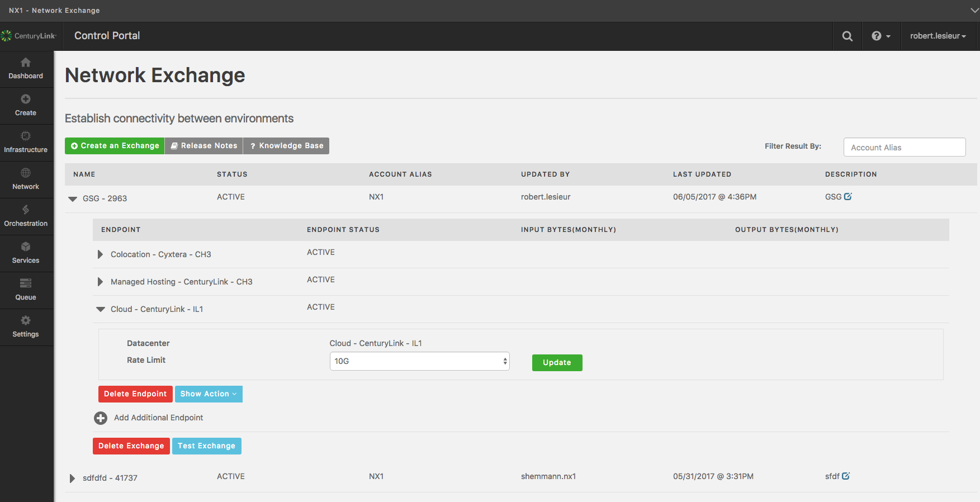Click the Datacenter label

(x=148, y=343)
